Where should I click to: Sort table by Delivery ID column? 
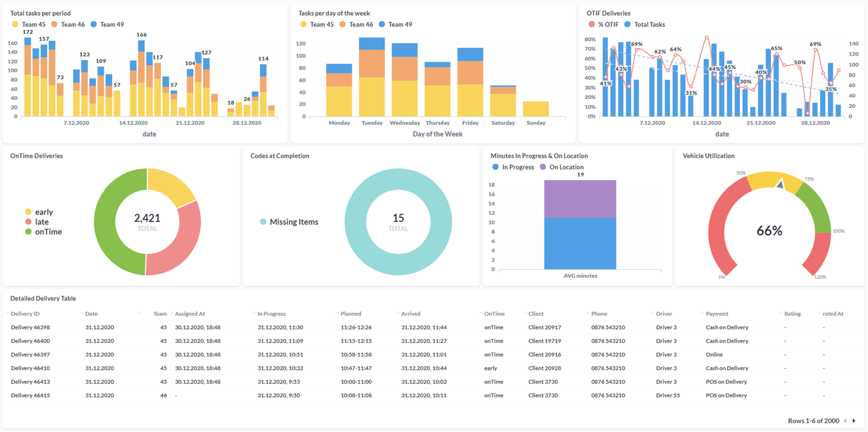(25, 314)
